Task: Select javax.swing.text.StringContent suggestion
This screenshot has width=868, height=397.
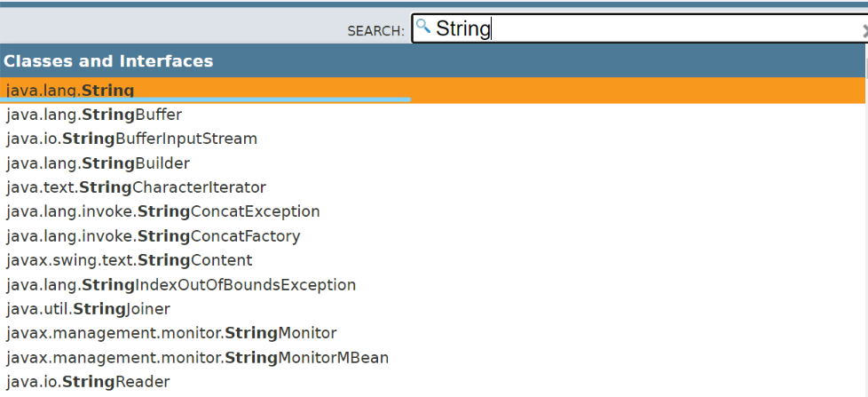Action: 129,260
